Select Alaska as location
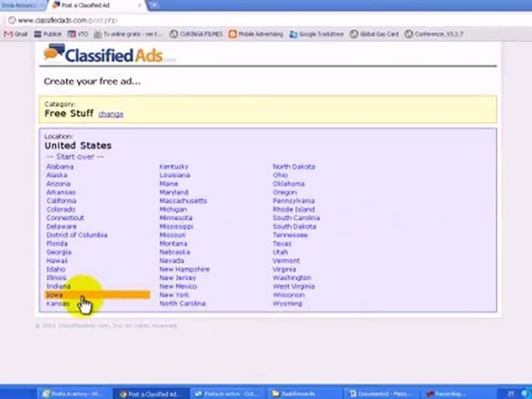The image size is (532, 399). [57, 175]
